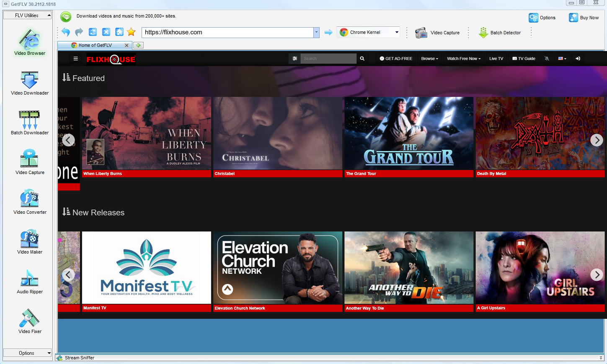607x364 pixels.
Task: Open the Elevation Church Network thumbnail
Action: pyautogui.click(x=278, y=268)
